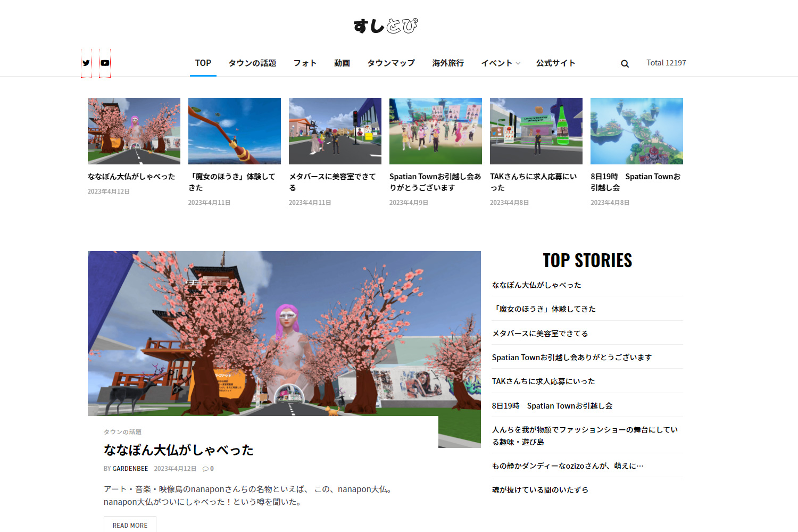
Task: Select the TOP navigation tab
Action: coord(203,63)
